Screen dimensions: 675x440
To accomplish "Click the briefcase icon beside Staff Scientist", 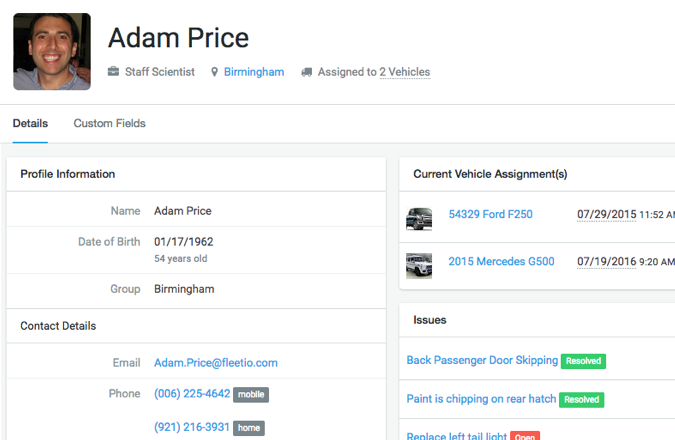I will (113, 72).
